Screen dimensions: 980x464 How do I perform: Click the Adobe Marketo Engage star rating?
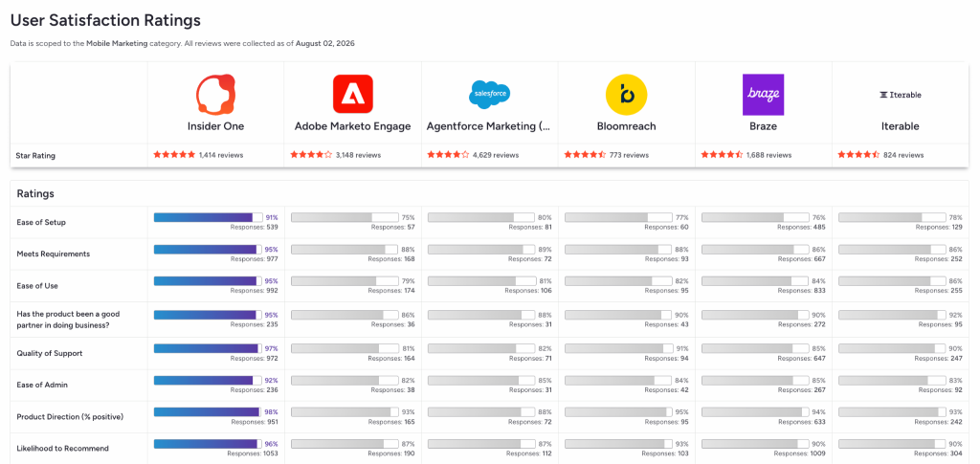tap(311, 155)
